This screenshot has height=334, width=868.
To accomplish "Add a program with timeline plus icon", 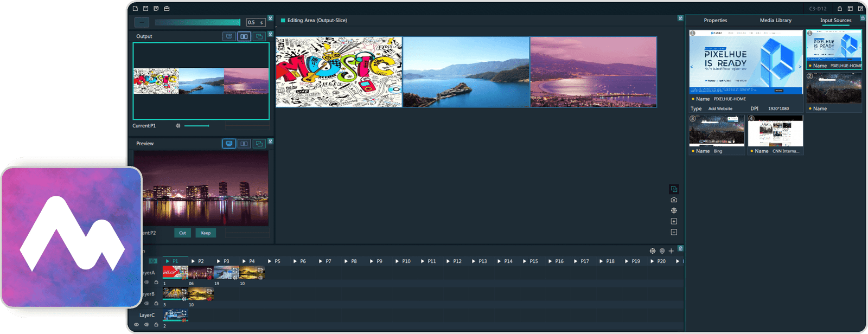I will [x=671, y=251].
